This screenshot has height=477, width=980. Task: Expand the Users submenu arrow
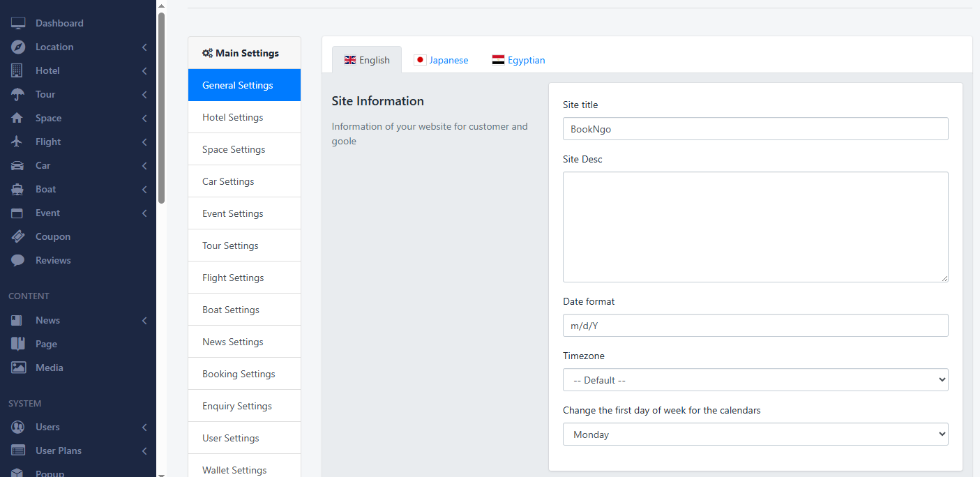tap(144, 427)
